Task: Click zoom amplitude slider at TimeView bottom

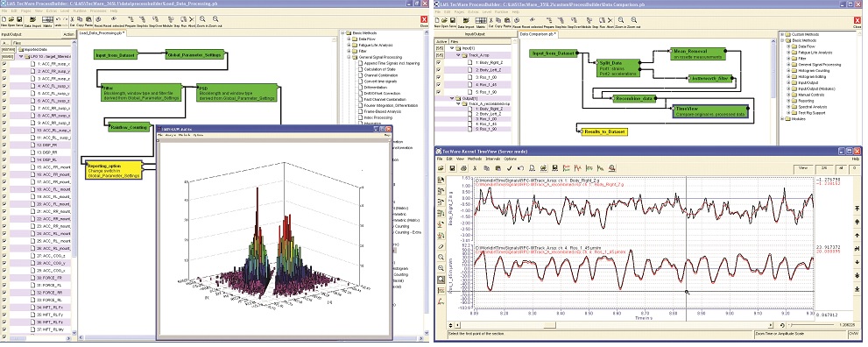Action: pos(812,325)
